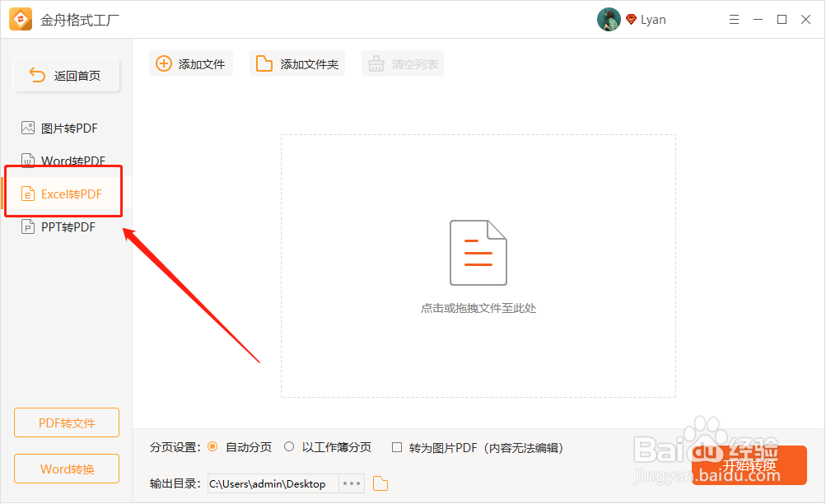Go back with 返回首页 button
Screen dimensions: 826x504
coord(66,74)
